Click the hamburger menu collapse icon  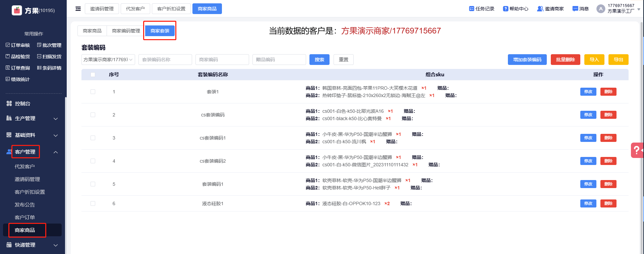pyautogui.click(x=78, y=9)
